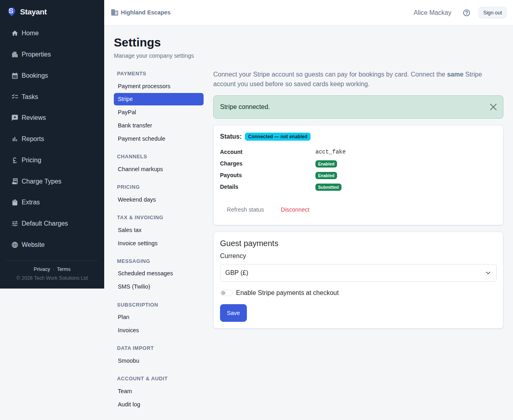Save the guest payments settings
This screenshot has height=420, width=513.
tap(233, 313)
